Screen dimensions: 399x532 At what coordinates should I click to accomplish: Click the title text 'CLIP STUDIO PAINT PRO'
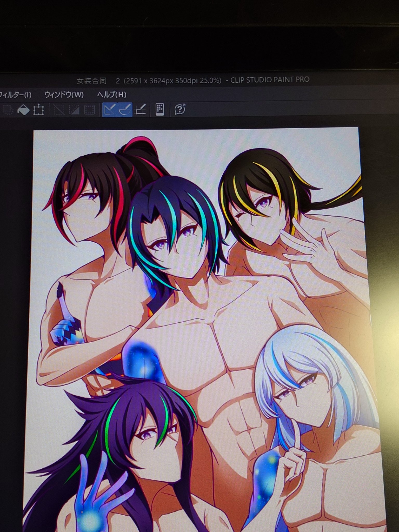coord(270,80)
